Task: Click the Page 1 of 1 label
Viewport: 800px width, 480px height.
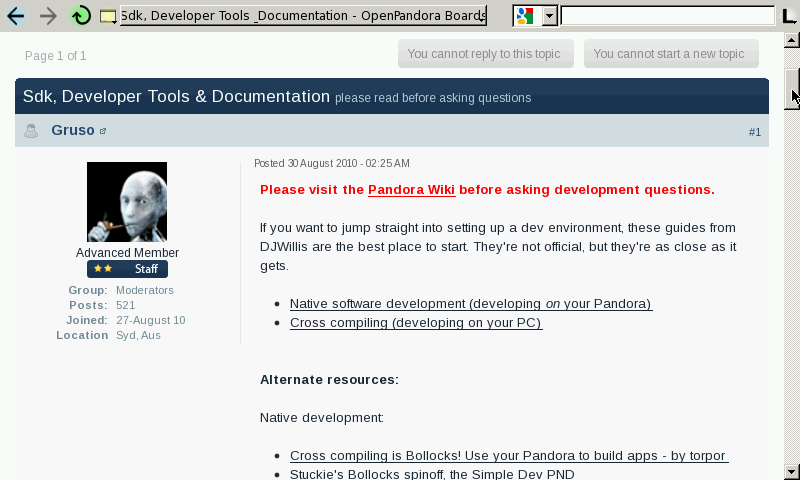Action: (56, 56)
